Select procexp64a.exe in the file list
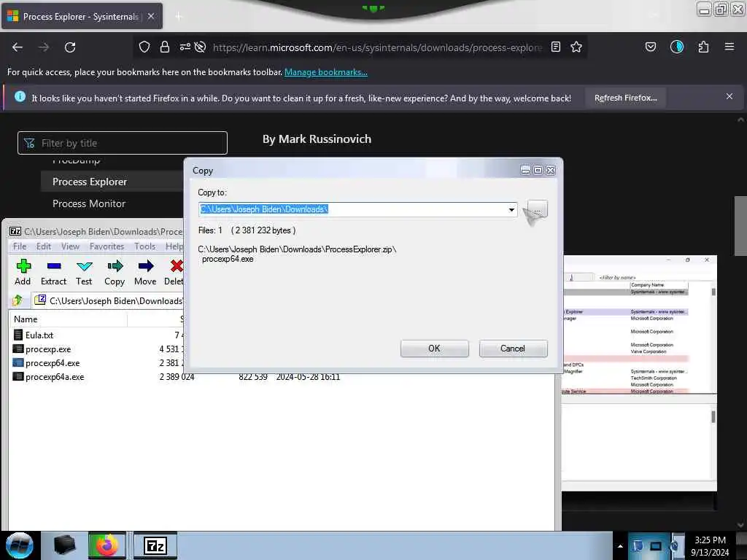The image size is (747, 560). (x=54, y=377)
